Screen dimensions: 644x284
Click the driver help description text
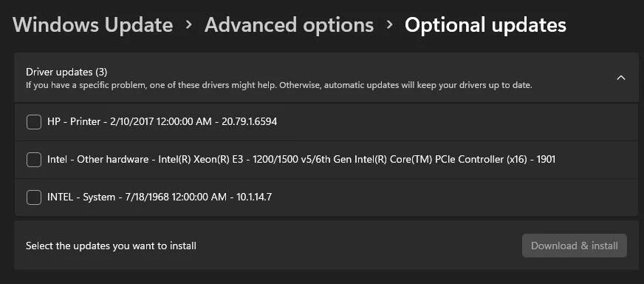pyautogui.click(x=279, y=86)
